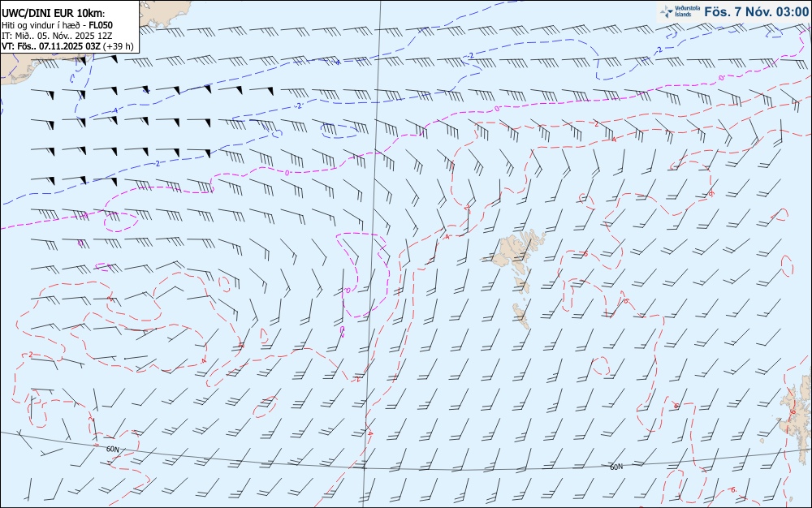Click the southernmost Faroe island, Suðuroy
Viewport: 812px width, 508px height.
click(x=522, y=316)
